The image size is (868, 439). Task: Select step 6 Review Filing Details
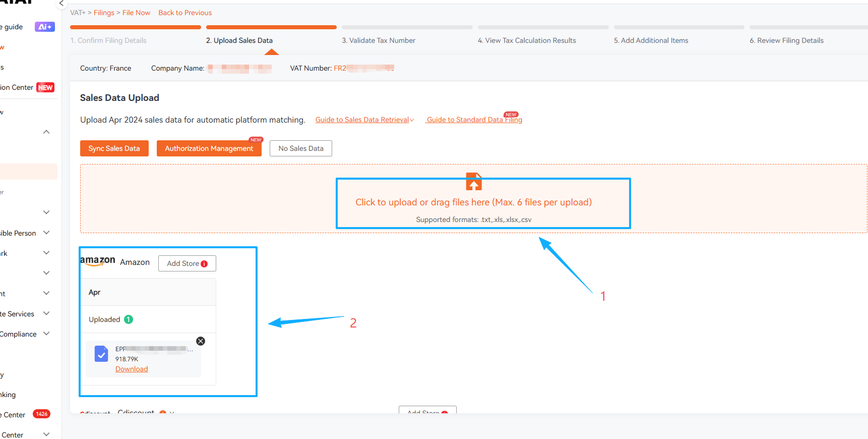coord(786,40)
